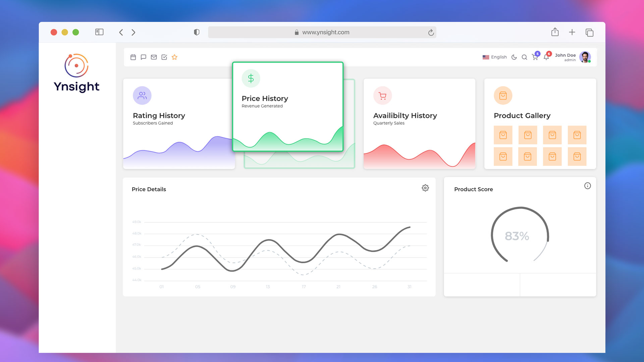The width and height of the screenshot is (644, 362).
Task: Click the Price Details title
Action: click(x=149, y=189)
